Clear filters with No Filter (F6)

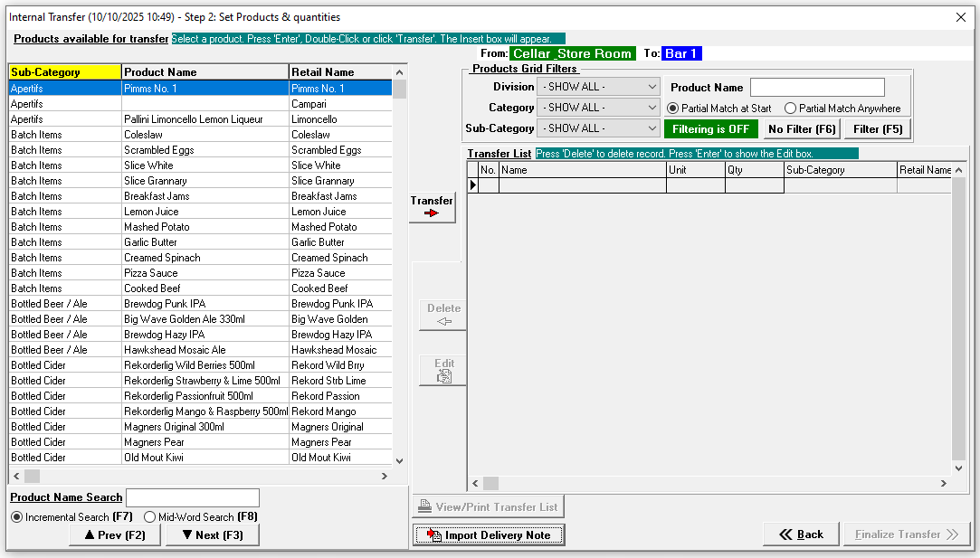click(802, 129)
